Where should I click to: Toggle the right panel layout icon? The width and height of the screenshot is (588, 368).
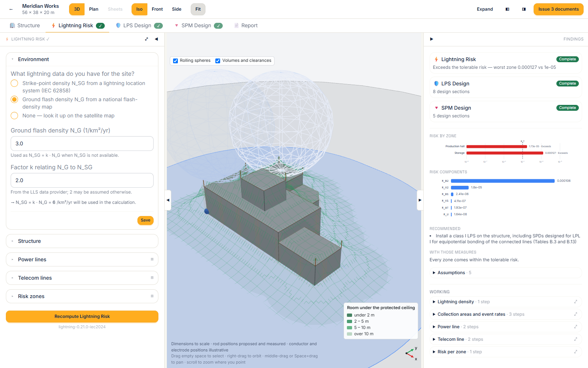point(524,9)
